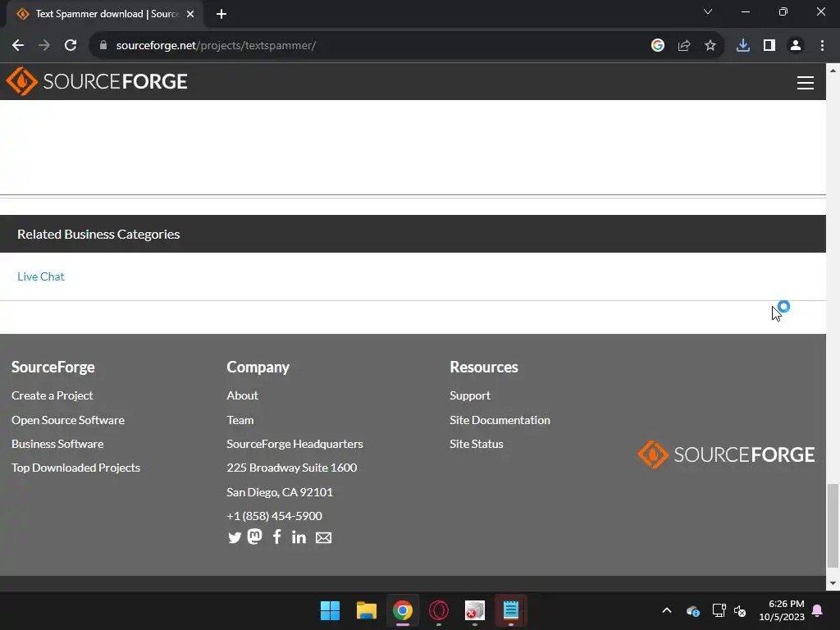
Task: Go forward in browser history
Action: point(44,46)
